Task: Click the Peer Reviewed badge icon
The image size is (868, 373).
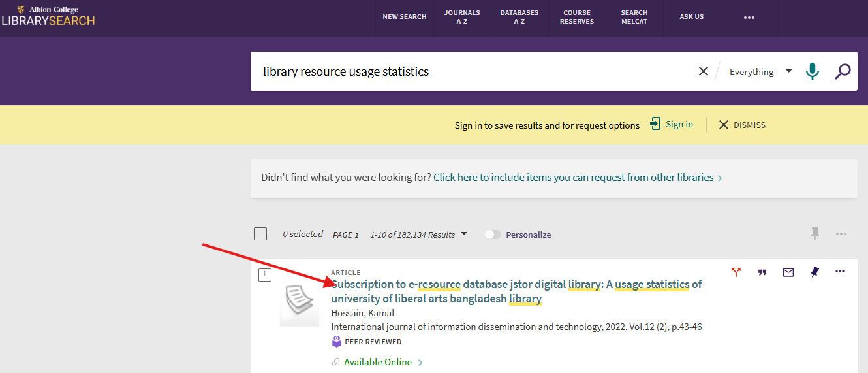Action: 337,342
